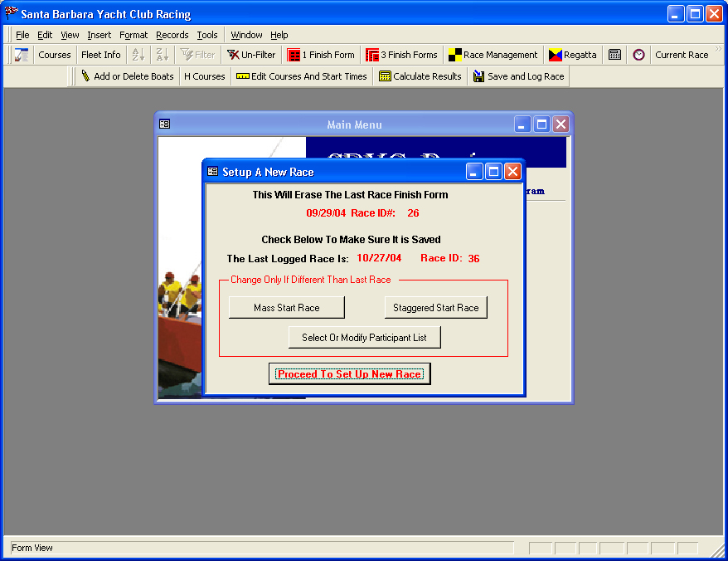The width and height of the screenshot is (728, 561).
Task: Open the Insert menu
Action: point(99,35)
